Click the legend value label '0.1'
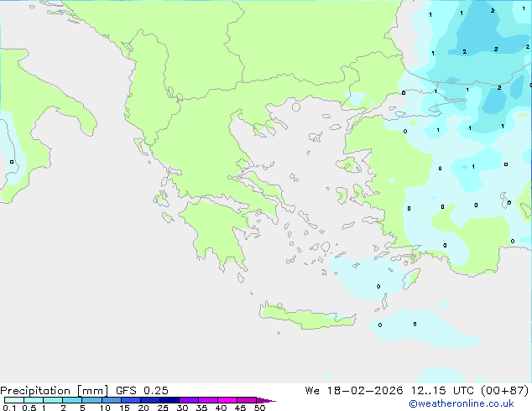 pos(9,408)
